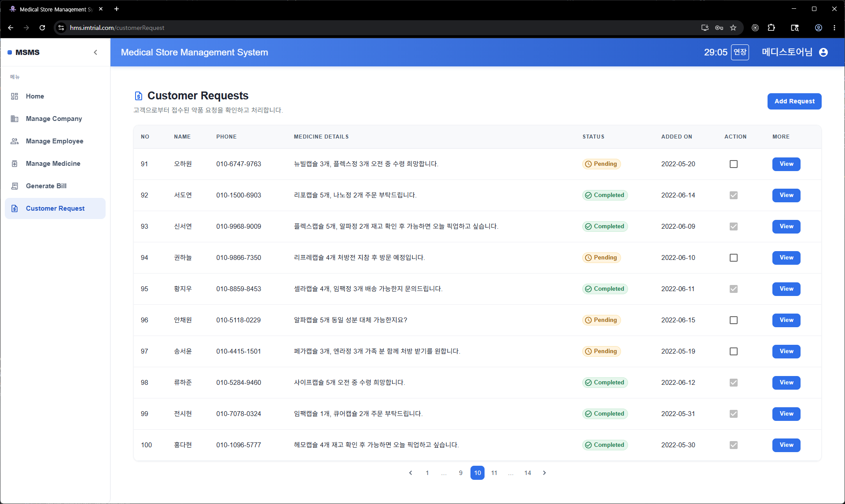This screenshot has height=504, width=845.
Task: Toggle the action checkbox for request 92
Action: pyautogui.click(x=734, y=195)
